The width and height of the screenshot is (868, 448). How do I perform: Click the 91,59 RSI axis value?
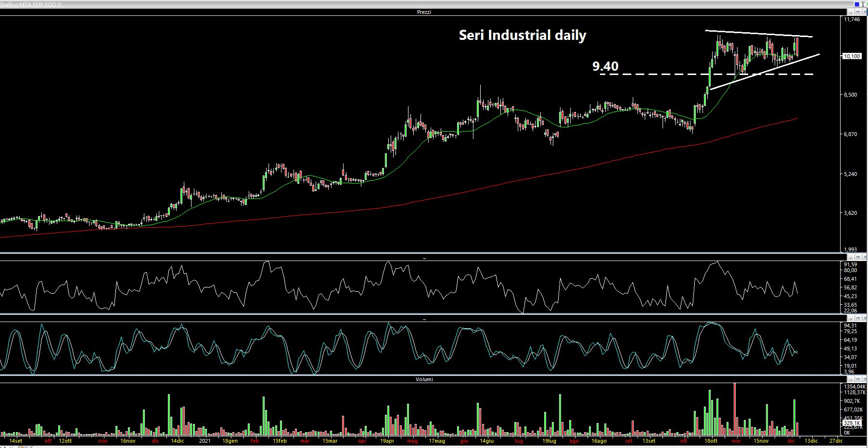click(x=851, y=264)
